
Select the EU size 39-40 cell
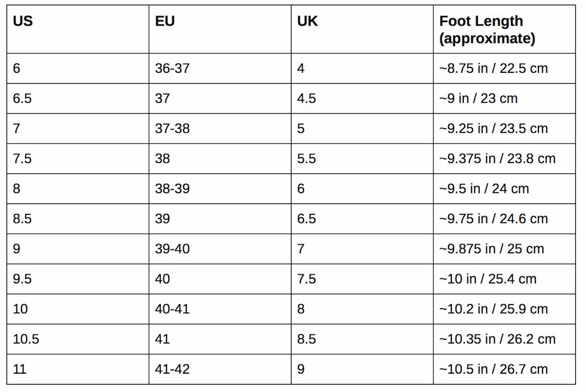point(172,249)
